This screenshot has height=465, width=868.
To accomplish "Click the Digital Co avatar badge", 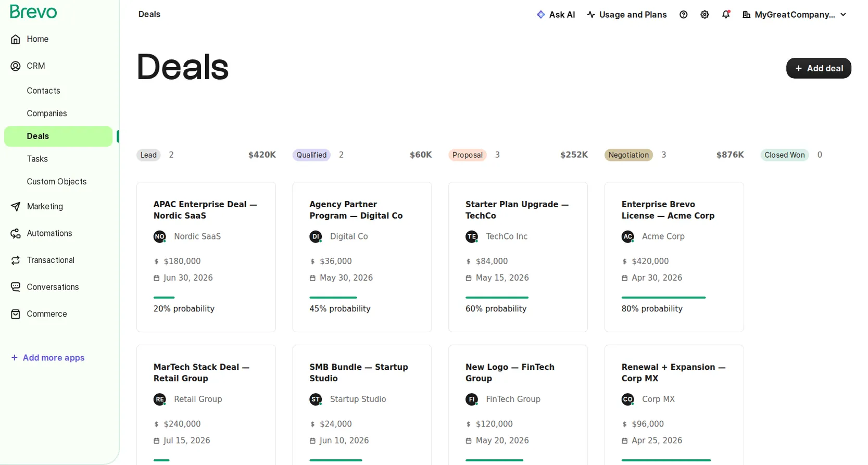I will [316, 237].
